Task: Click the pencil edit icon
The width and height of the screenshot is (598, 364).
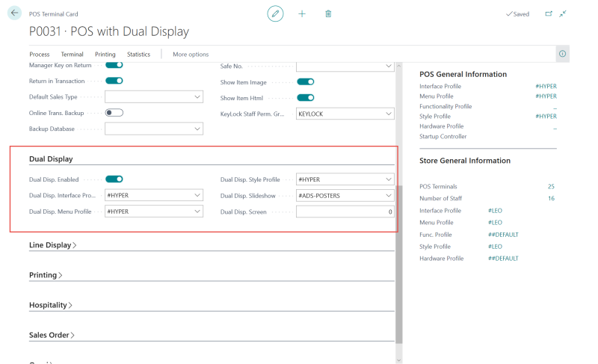Action: 275,13
